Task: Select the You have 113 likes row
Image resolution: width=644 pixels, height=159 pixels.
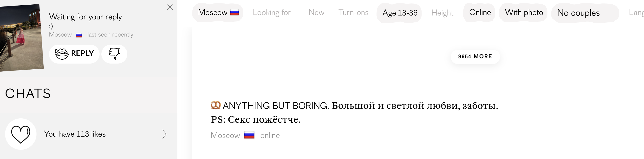Action: [x=75, y=134]
